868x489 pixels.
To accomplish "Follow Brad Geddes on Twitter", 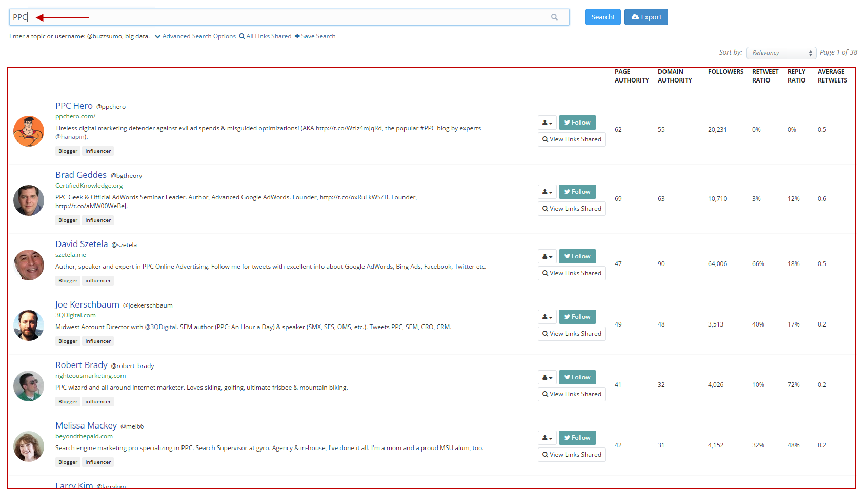I will click(577, 192).
